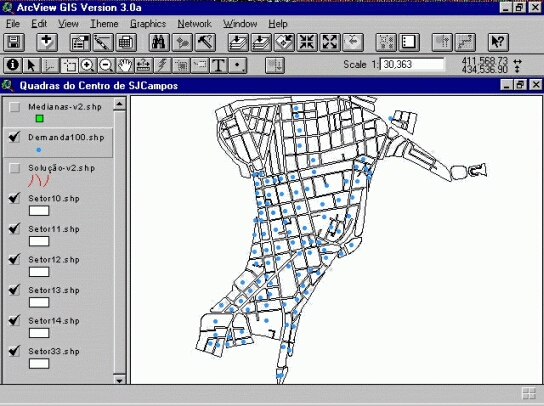Click the Add Theme plus icon
544x406 pixels.
[x=47, y=42]
